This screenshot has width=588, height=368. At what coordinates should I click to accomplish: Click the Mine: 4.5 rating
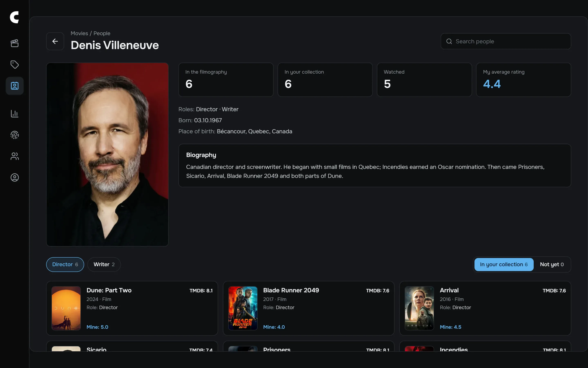click(x=450, y=327)
